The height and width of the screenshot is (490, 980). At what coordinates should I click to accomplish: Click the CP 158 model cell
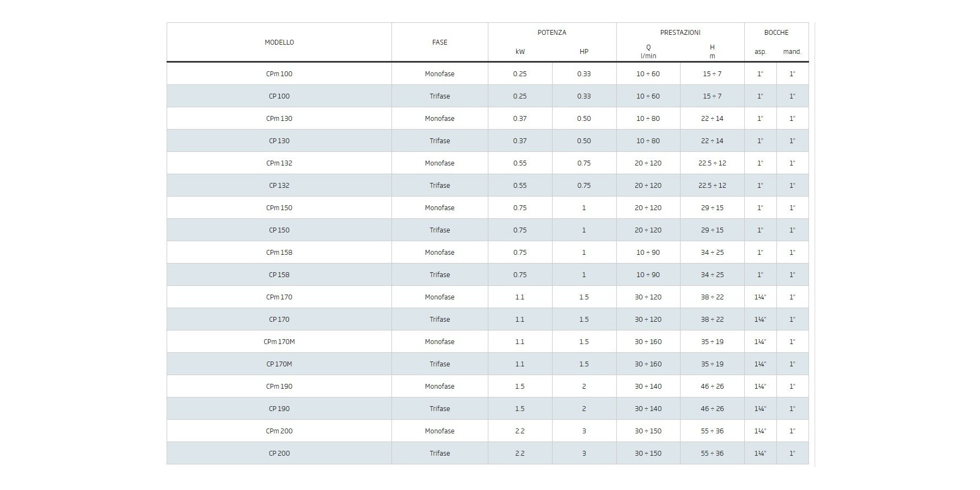[279, 275]
